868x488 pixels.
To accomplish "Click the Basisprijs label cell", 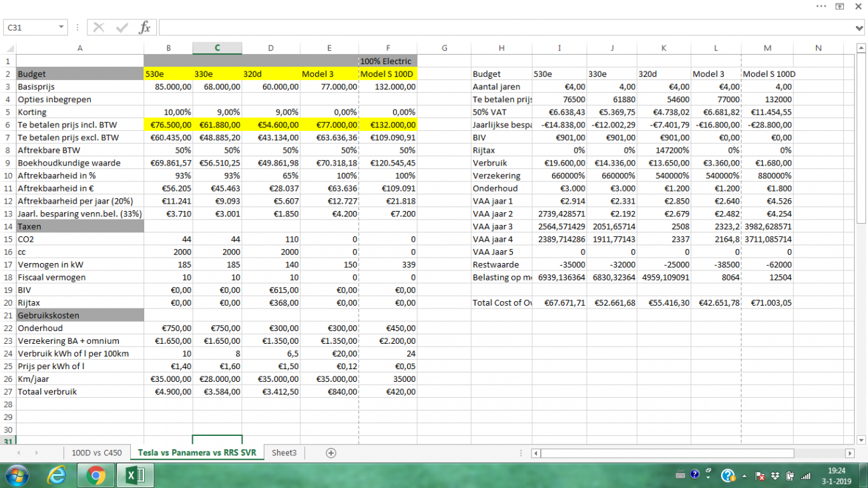I will (80, 87).
